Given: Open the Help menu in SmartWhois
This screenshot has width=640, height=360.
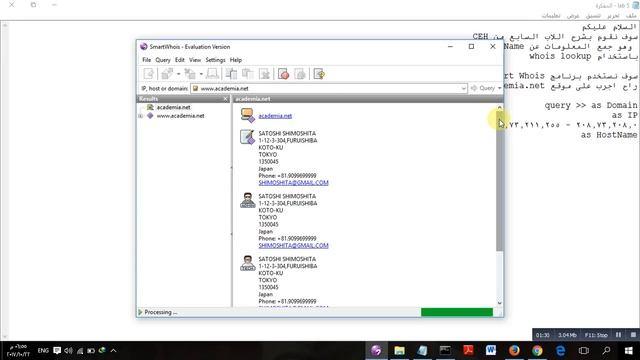Looking at the screenshot, I should pyautogui.click(x=236, y=60).
